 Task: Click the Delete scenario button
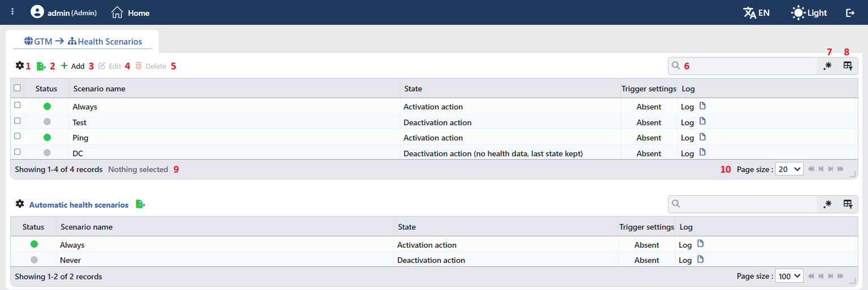(150, 66)
